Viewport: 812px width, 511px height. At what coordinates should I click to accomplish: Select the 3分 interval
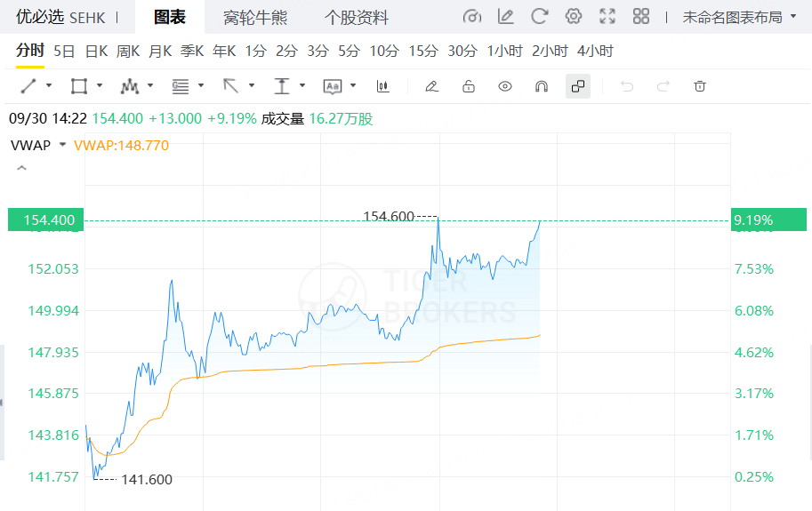click(x=318, y=51)
